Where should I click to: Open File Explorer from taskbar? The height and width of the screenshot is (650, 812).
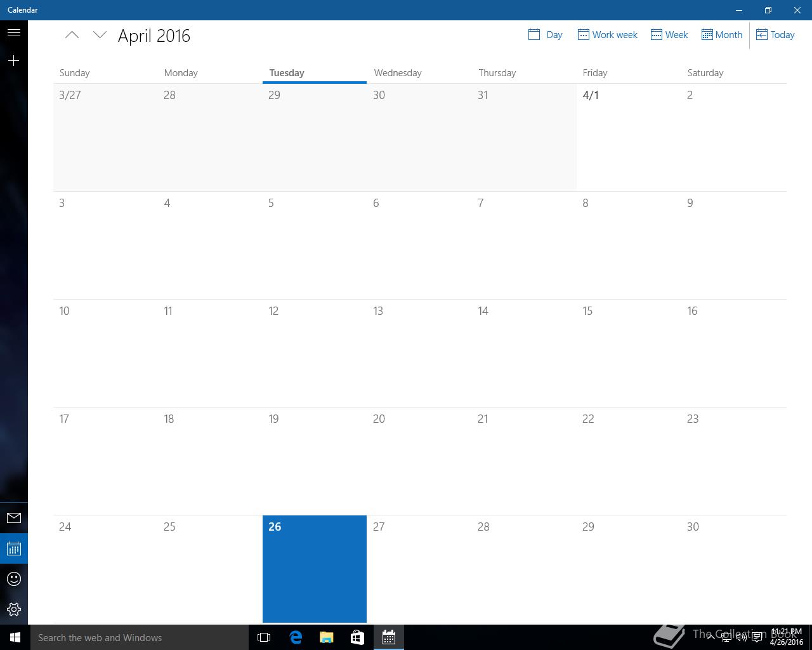click(x=326, y=637)
